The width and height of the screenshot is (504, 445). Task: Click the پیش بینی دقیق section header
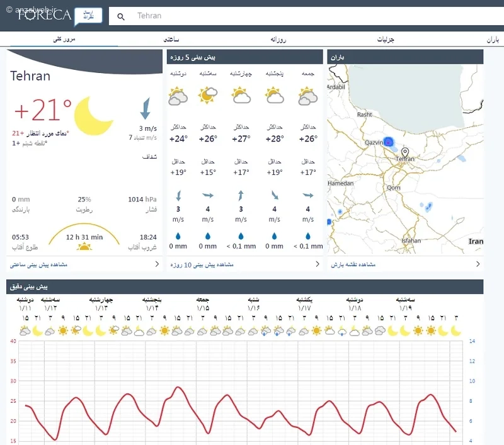point(245,287)
